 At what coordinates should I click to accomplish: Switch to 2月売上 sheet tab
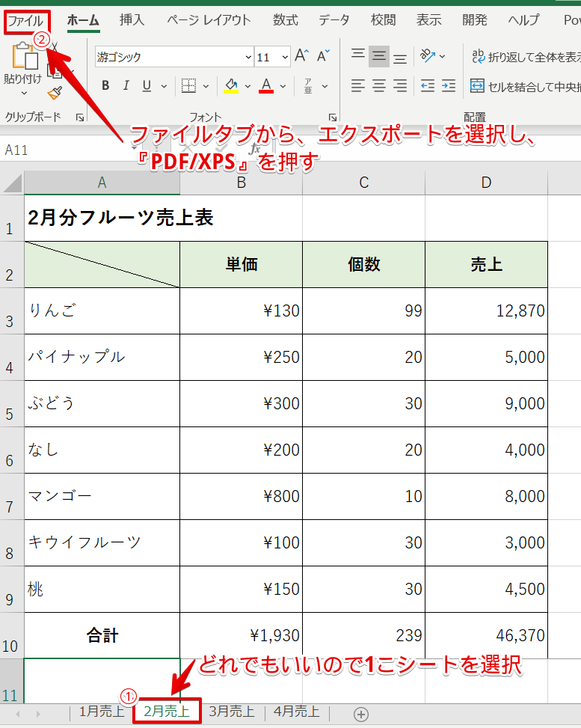167,712
